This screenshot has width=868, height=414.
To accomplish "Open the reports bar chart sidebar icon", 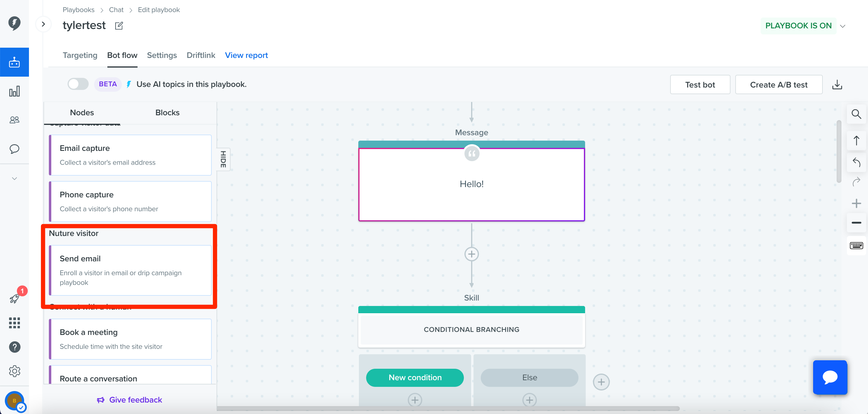I will pyautogui.click(x=14, y=91).
